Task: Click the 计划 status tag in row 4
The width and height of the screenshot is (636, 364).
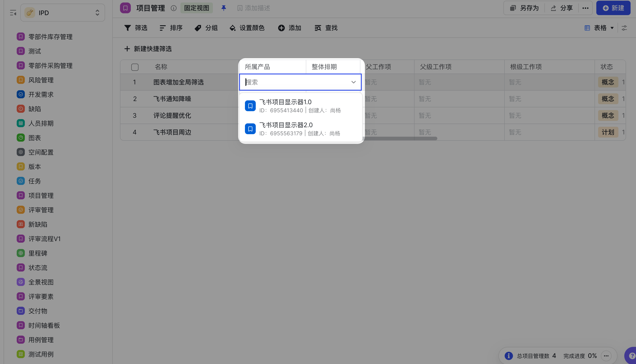Action: pyautogui.click(x=608, y=132)
